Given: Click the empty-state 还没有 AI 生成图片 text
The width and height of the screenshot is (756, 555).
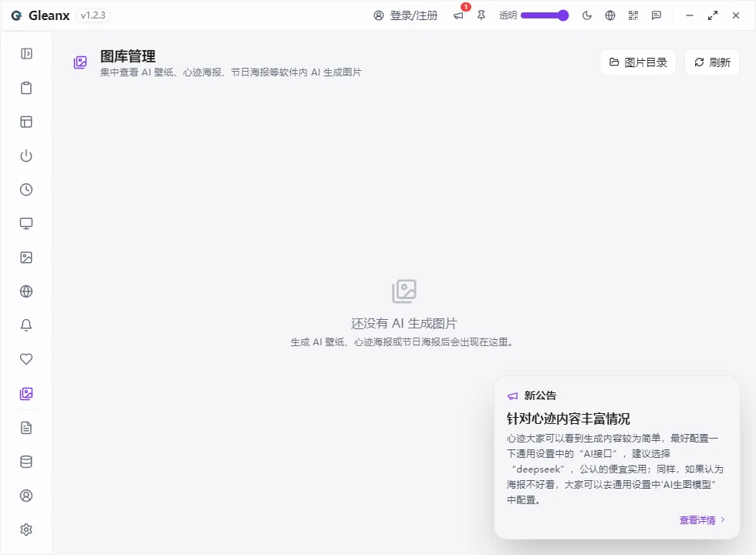Looking at the screenshot, I should pyautogui.click(x=403, y=323).
